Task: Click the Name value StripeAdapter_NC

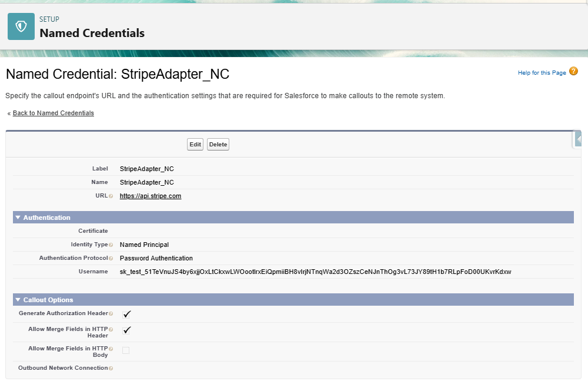Action: [146, 182]
